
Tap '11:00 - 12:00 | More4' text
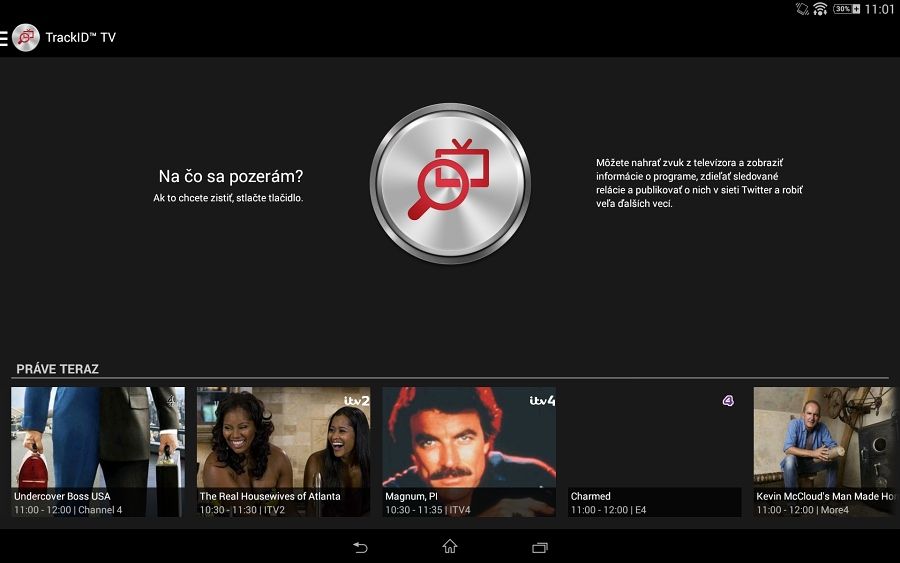(x=802, y=510)
